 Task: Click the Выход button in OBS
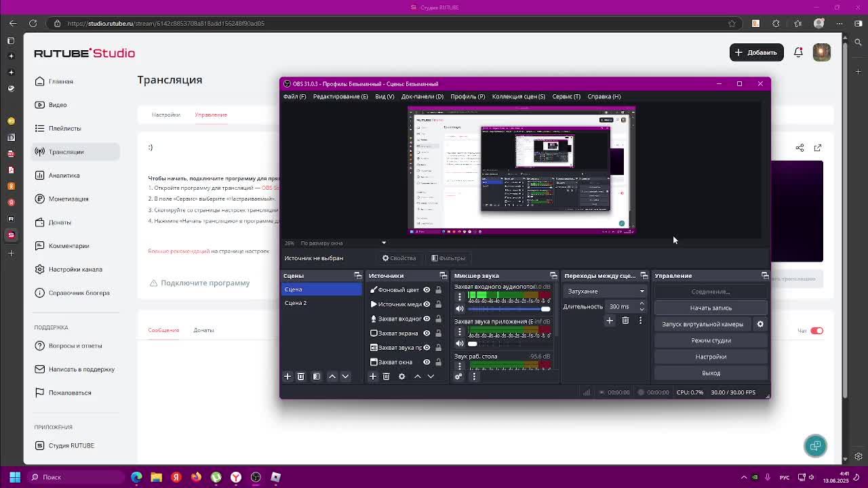[x=711, y=373]
